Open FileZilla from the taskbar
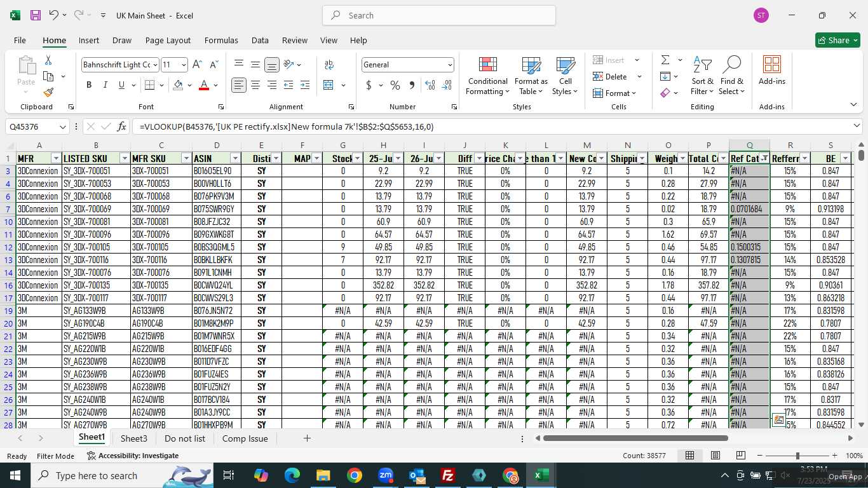Image resolution: width=868 pixels, height=488 pixels. pyautogui.click(x=448, y=475)
